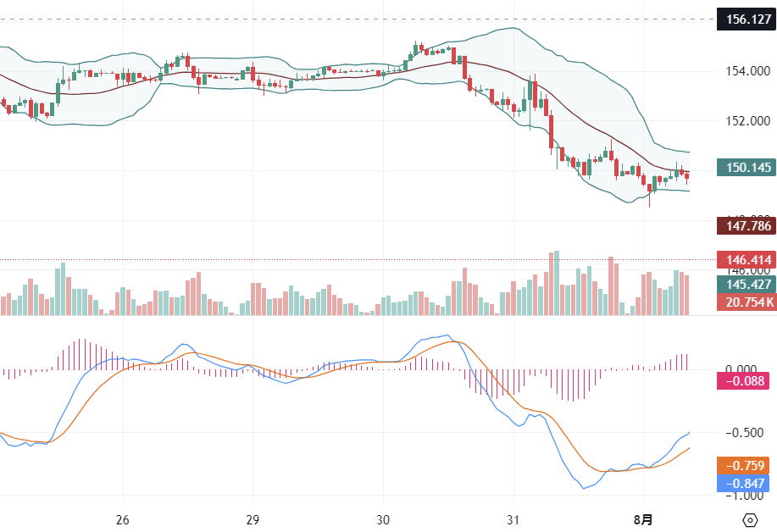This screenshot has height=532, width=777.
Task: Click date label 29 on time axis
Action: coord(253,518)
